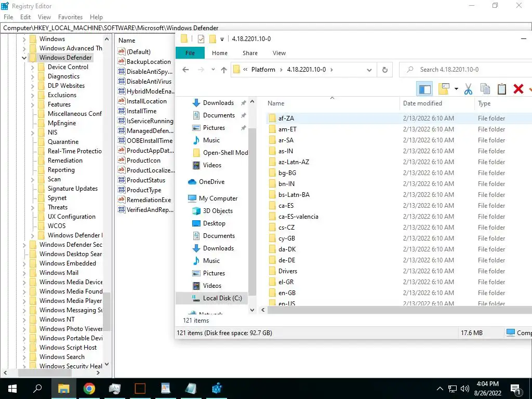Open the File tab in Explorer
The width and height of the screenshot is (532, 399).
(x=190, y=53)
